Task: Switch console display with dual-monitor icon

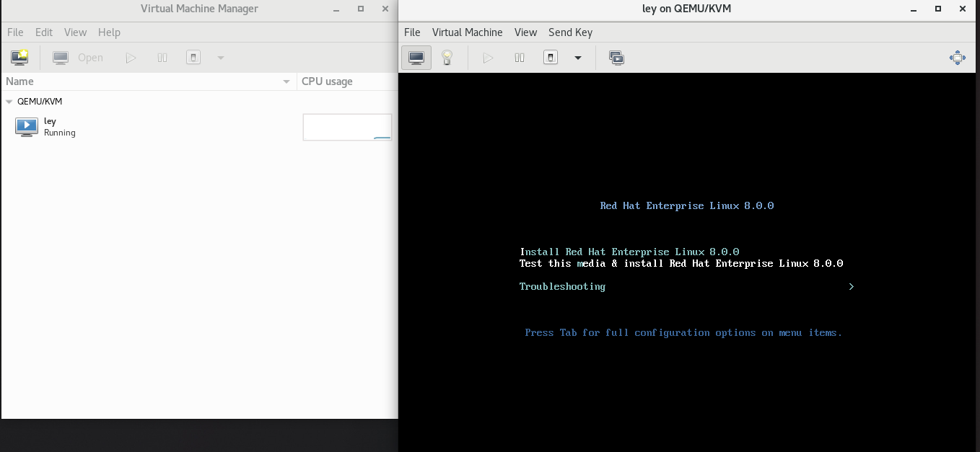Action: pyautogui.click(x=616, y=57)
